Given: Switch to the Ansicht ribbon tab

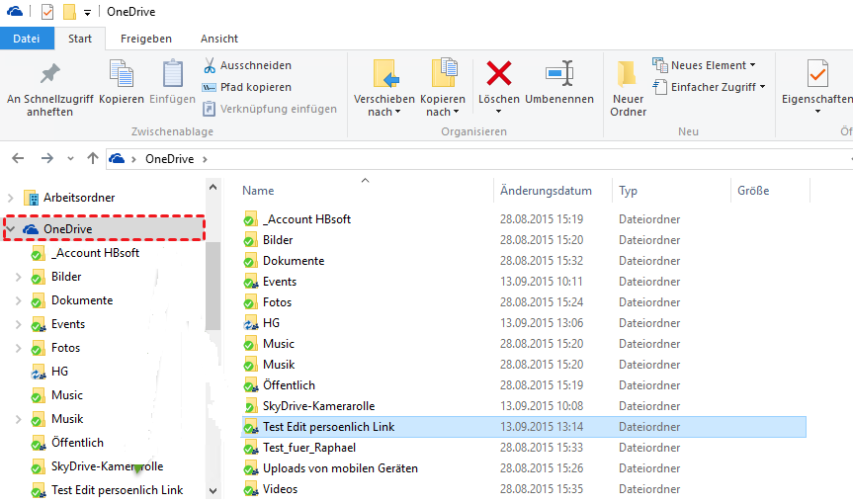Looking at the screenshot, I should coord(219,39).
